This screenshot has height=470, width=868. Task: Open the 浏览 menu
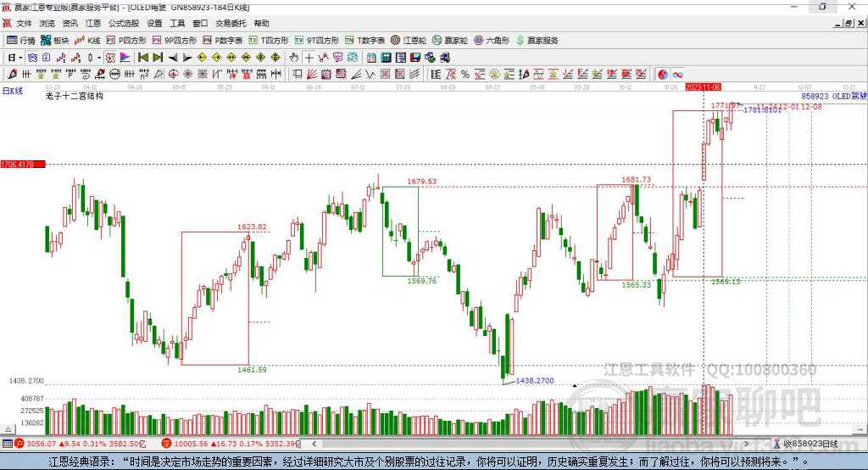tap(47, 23)
